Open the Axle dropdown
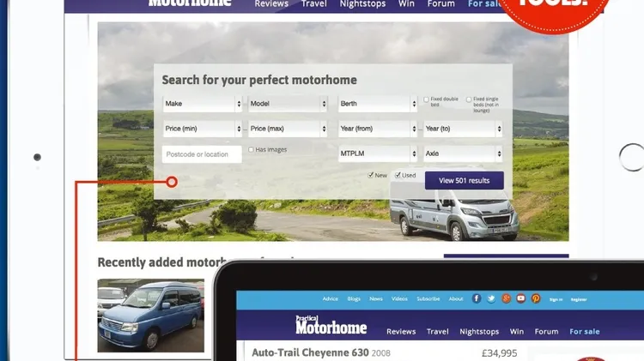Screen dimensions: 644x361 tap(463, 153)
